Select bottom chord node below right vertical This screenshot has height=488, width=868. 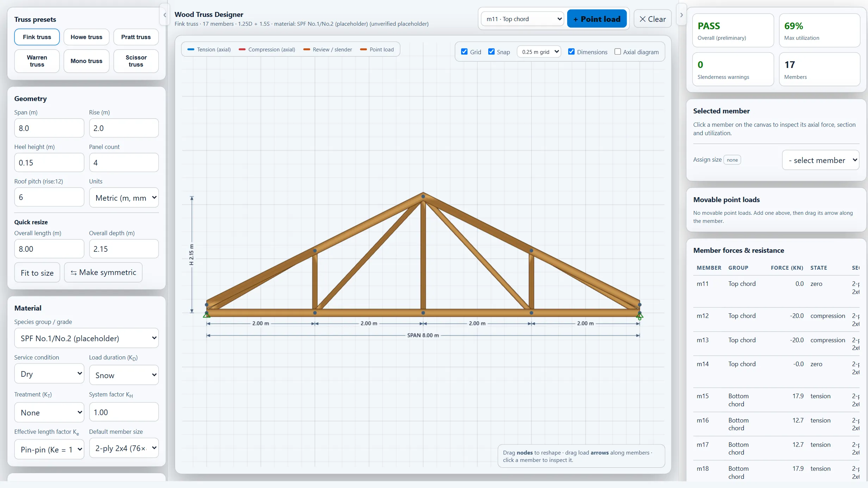pos(531,313)
